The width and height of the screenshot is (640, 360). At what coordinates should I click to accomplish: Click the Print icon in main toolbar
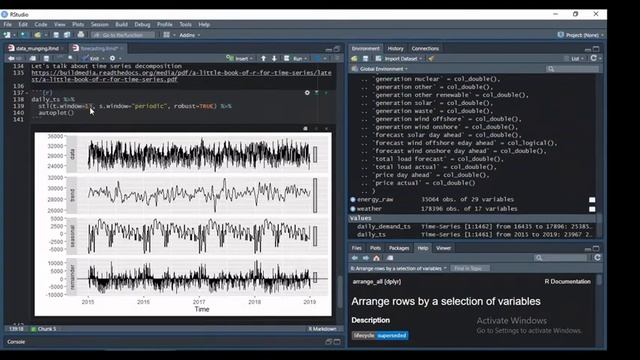click(x=81, y=35)
